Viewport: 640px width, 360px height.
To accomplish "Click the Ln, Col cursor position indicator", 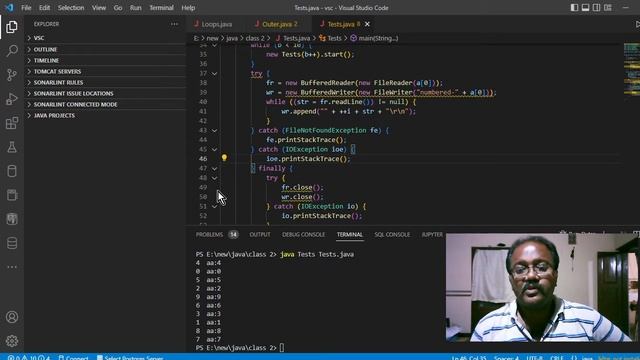I will point(469,358).
